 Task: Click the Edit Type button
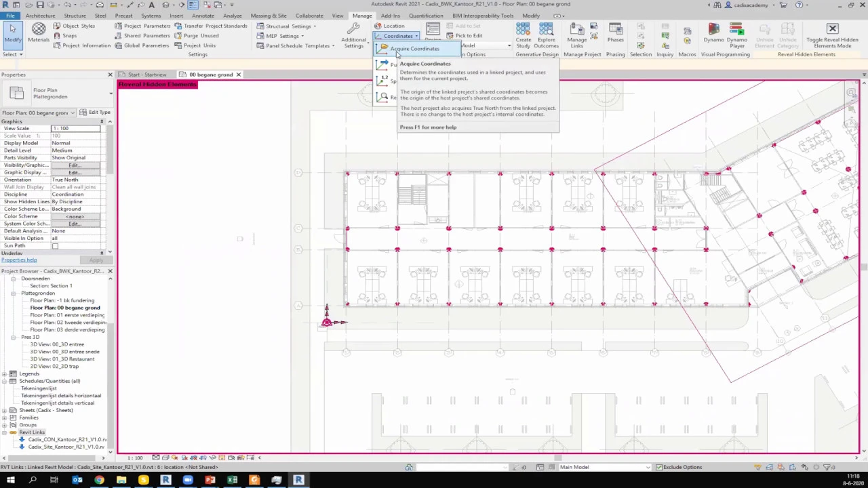click(x=95, y=113)
